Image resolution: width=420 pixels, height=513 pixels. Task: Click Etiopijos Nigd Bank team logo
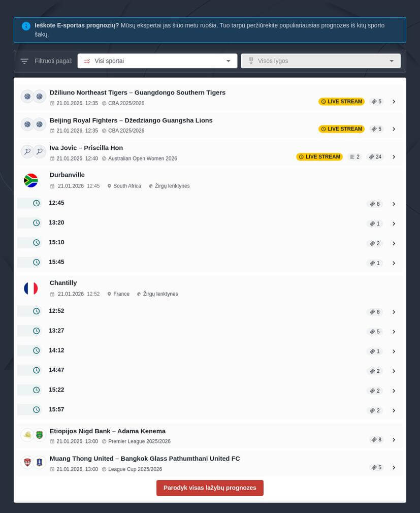coord(27,435)
